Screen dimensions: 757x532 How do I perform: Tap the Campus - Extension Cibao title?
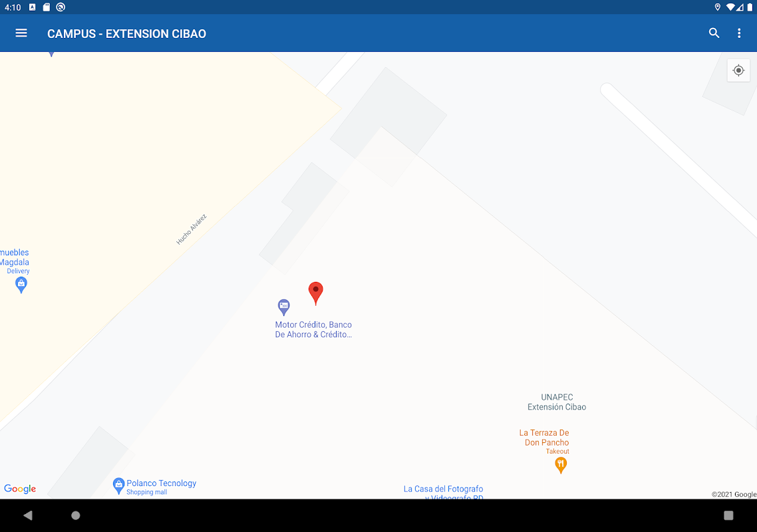126,34
